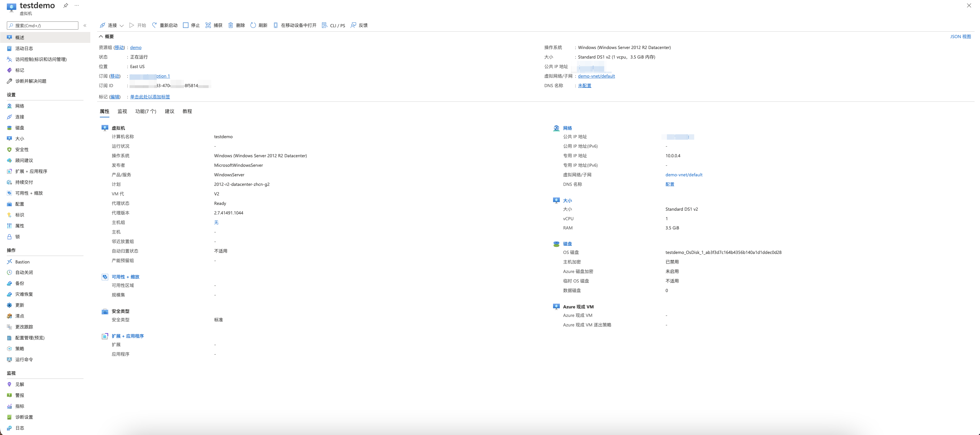Open 可用性 + 缩放 heading in properties
This screenshot has height=435, width=980.
125,277
